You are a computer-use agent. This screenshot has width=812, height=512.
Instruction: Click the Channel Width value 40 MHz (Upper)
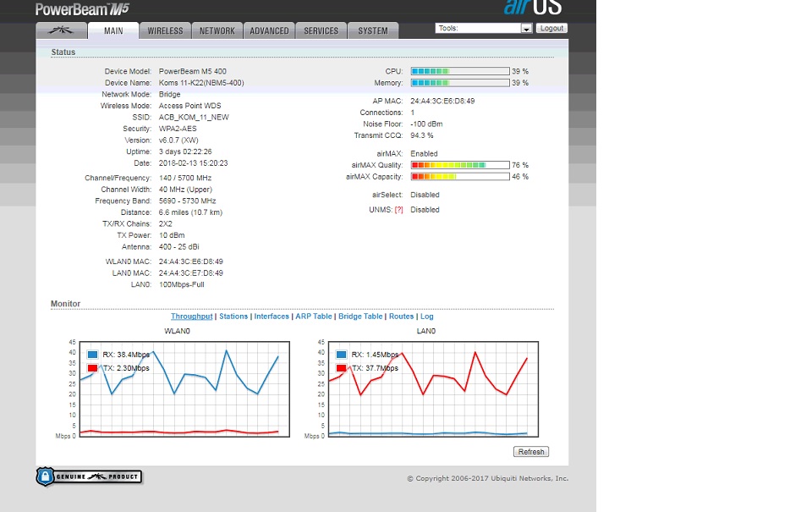point(185,190)
